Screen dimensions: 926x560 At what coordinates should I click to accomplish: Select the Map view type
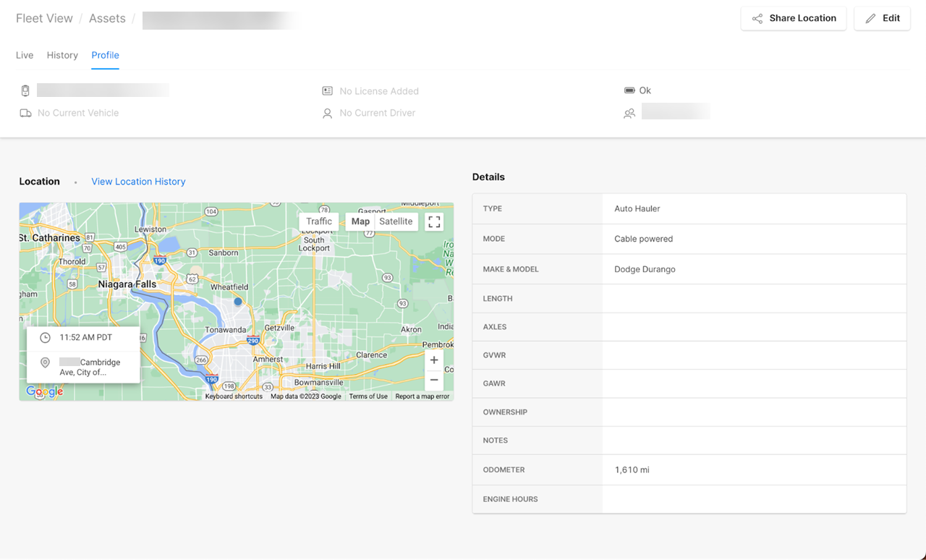[360, 221]
